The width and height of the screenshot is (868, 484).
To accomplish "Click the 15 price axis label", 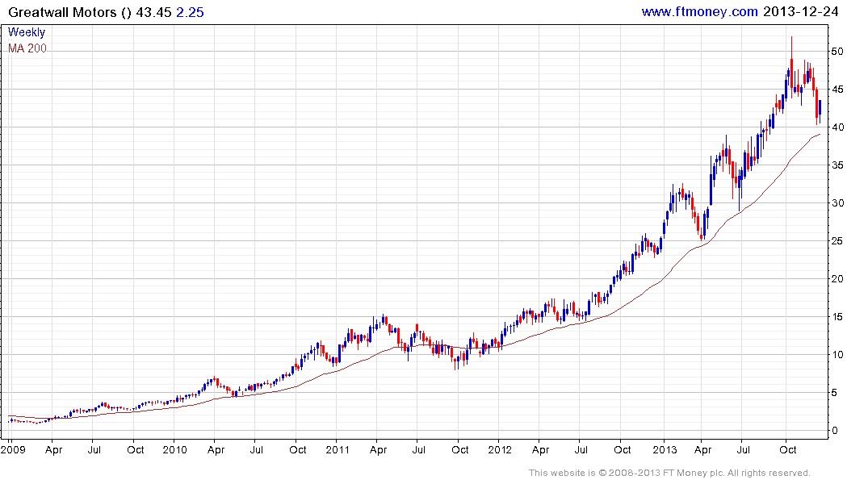I will (837, 316).
